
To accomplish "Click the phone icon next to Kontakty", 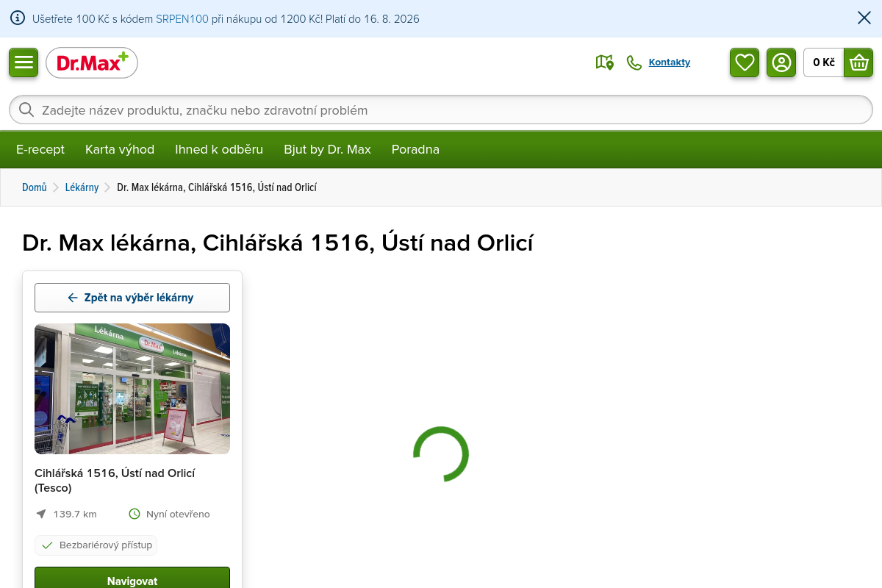I will click(634, 62).
